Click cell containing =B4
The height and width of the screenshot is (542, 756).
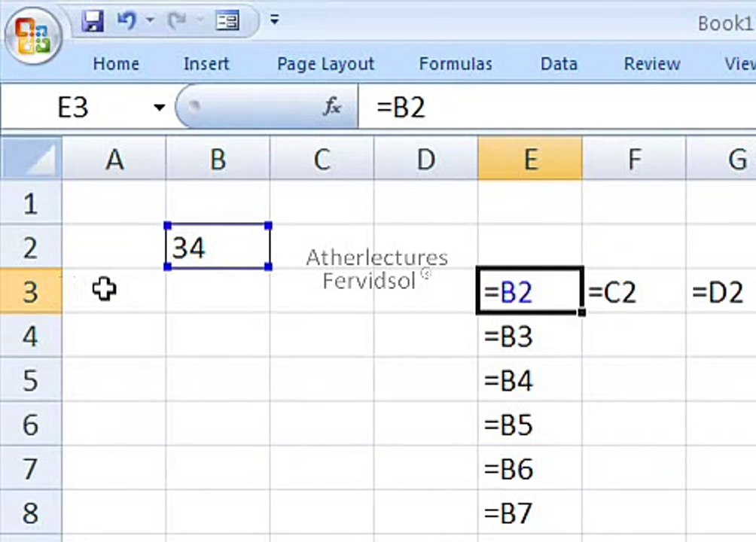point(530,380)
